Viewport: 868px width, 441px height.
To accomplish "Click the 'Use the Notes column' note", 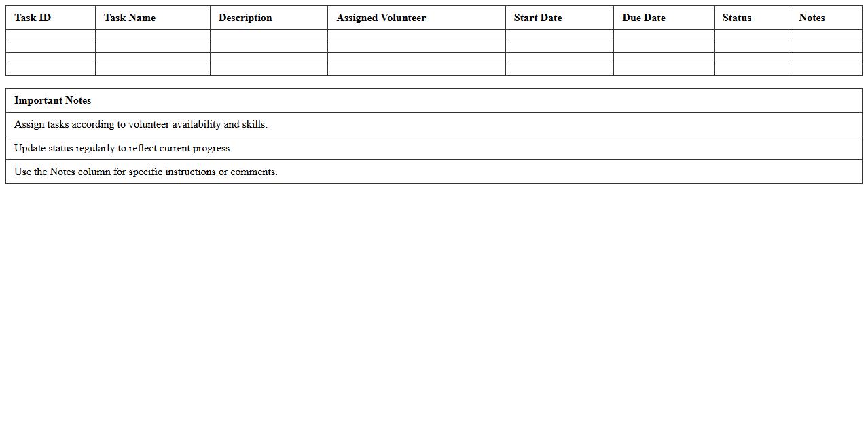I will (x=145, y=172).
